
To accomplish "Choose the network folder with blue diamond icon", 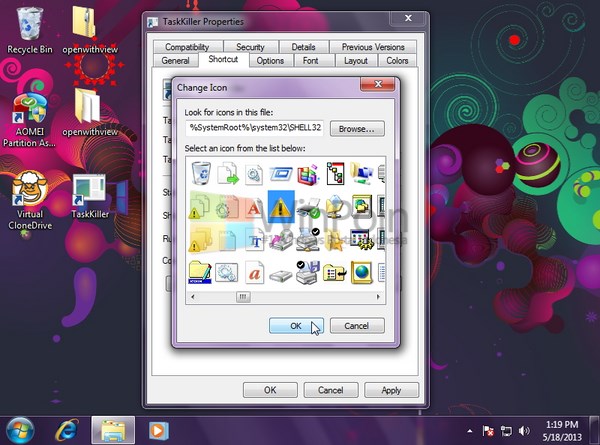I will (x=335, y=207).
